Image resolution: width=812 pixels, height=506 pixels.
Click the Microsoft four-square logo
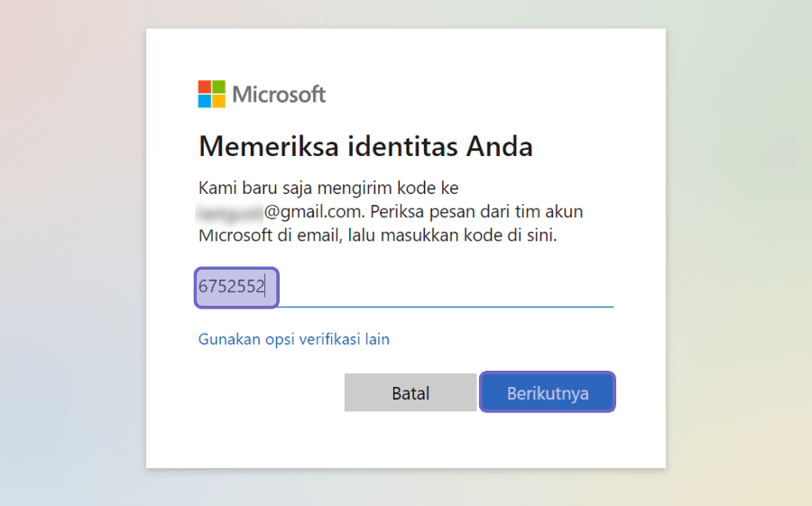[212, 94]
